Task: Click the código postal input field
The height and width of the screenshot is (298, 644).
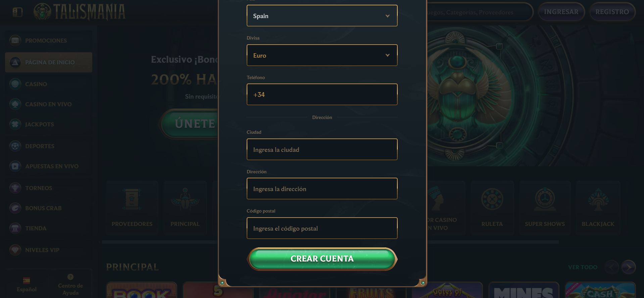Action: [322, 228]
